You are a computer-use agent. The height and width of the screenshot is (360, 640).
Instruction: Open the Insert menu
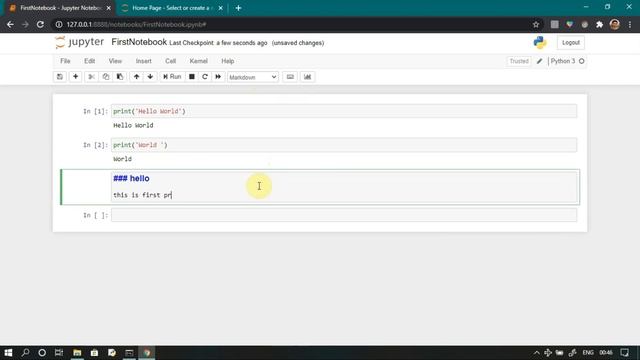coord(143,61)
